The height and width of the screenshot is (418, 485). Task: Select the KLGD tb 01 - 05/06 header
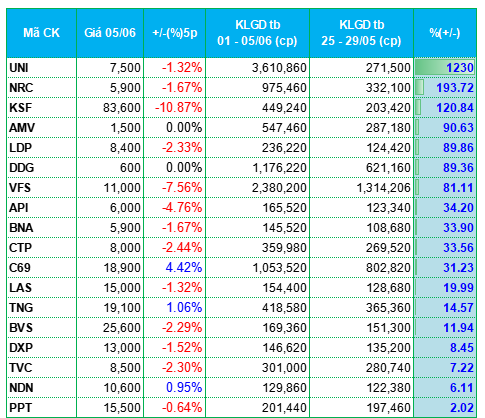pyautogui.click(x=257, y=33)
